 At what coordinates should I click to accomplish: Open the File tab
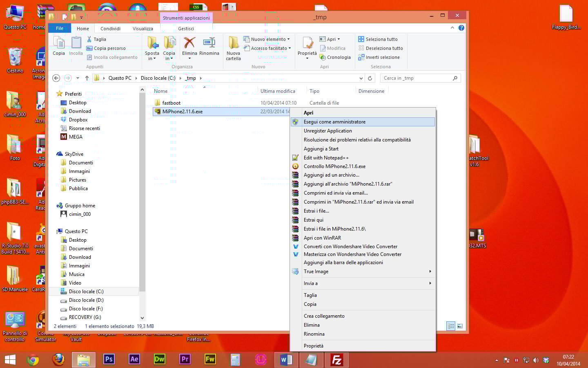[60, 28]
